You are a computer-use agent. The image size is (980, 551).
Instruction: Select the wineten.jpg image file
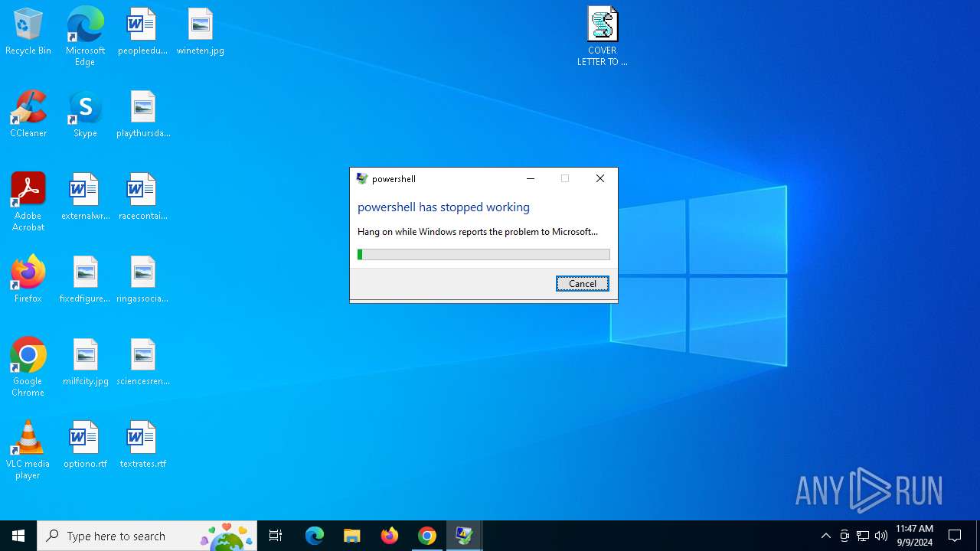point(200,32)
